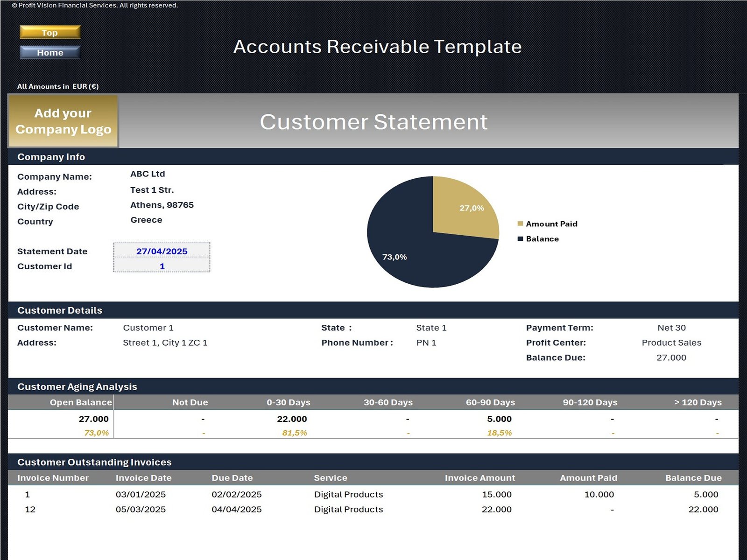The height and width of the screenshot is (560, 747).
Task: Select the Customer Id input cell
Action: 162,266
